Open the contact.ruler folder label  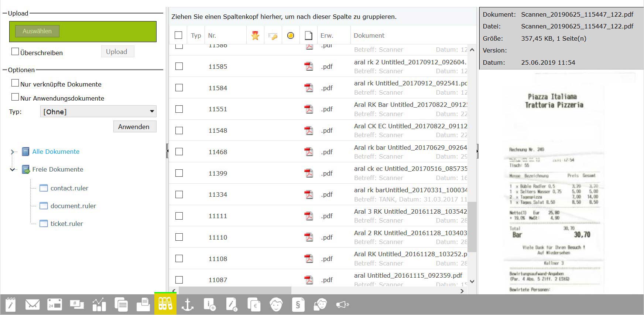pyautogui.click(x=69, y=188)
